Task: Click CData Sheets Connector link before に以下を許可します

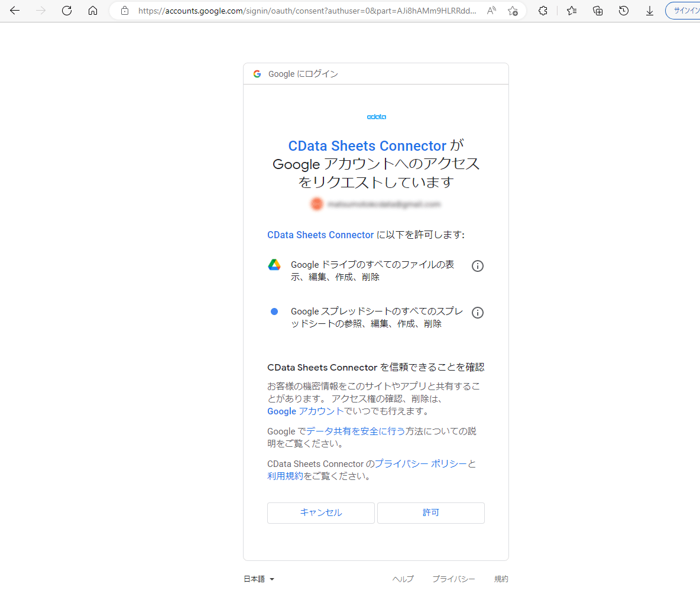Action: [320, 235]
